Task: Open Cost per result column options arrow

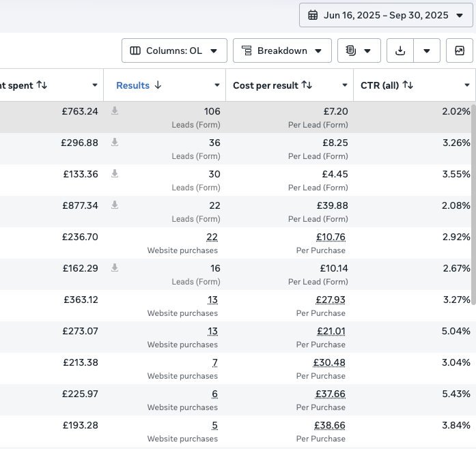Action: tap(345, 85)
